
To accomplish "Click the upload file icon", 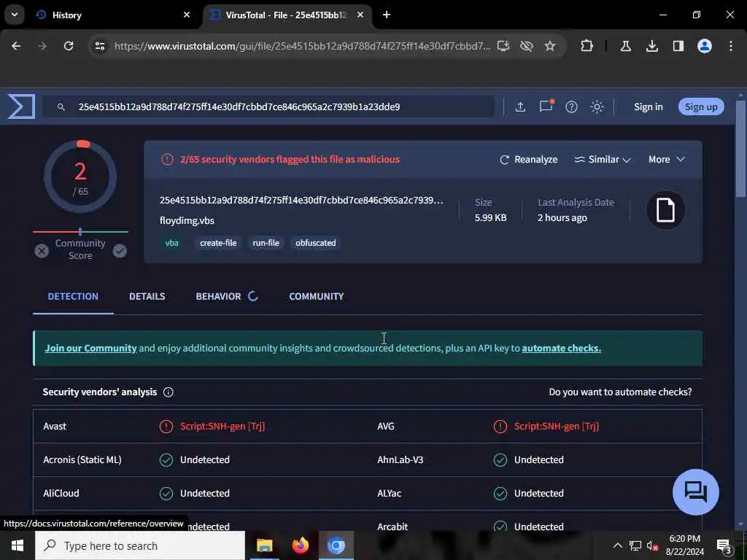I will [520, 106].
